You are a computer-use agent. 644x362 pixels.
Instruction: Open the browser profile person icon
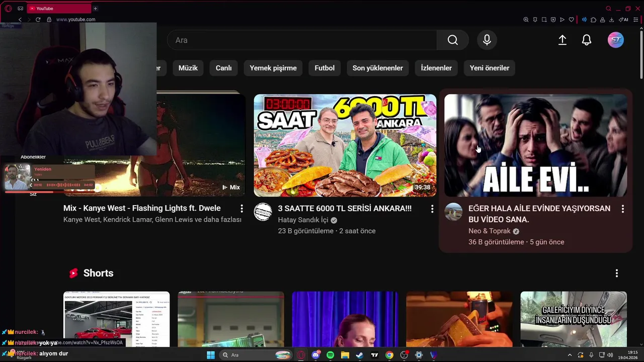pyautogui.click(x=603, y=20)
